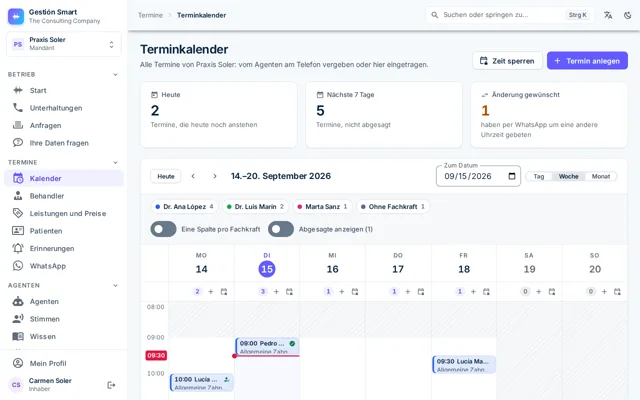
Task: Click Termin anlegen button
Action: click(x=587, y=60)
